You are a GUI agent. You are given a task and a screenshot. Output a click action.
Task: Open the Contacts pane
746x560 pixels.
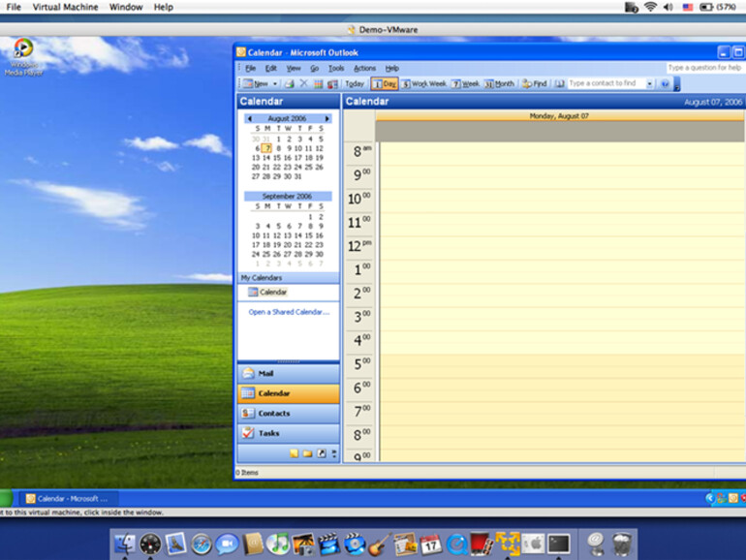(289, 414)
